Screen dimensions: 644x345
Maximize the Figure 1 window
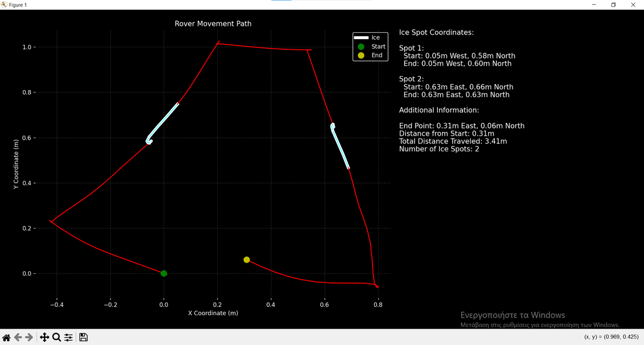[613, 5]
